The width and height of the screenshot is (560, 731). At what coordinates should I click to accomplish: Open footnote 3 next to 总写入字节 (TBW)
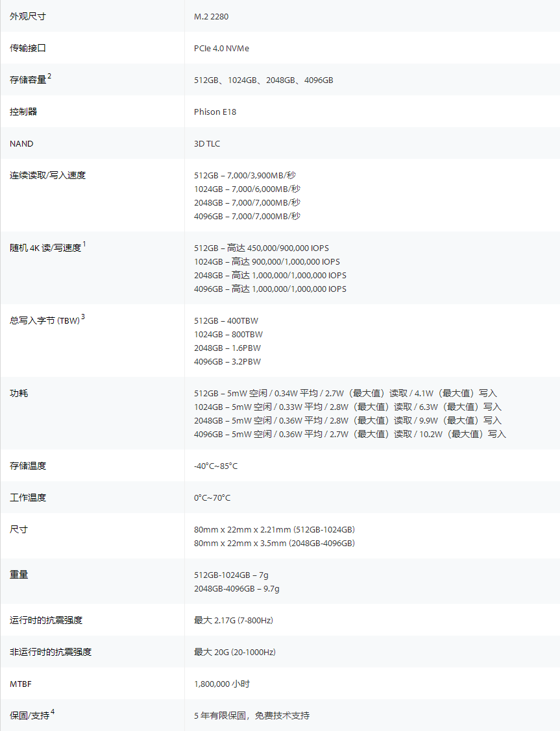tap(83, 317)
